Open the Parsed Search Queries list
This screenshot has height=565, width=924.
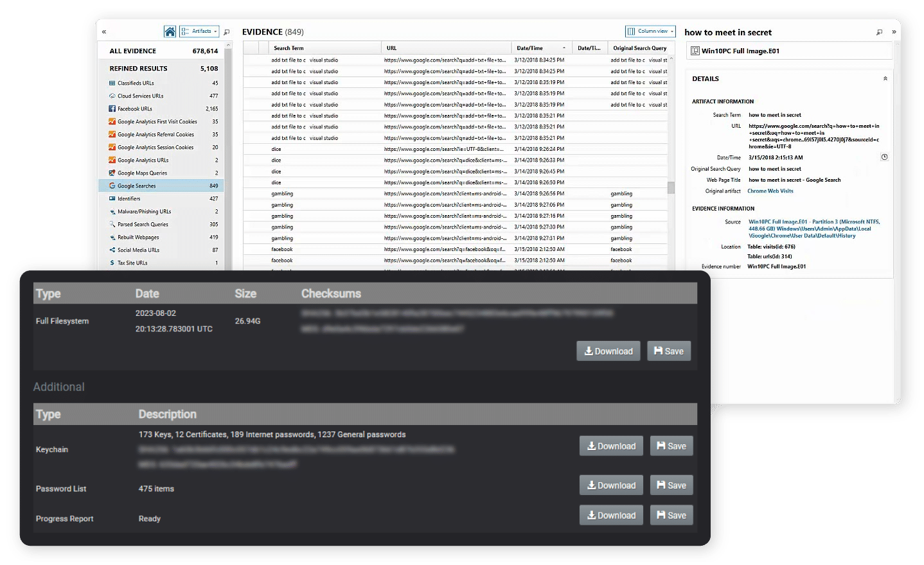[x=161, y=225]
